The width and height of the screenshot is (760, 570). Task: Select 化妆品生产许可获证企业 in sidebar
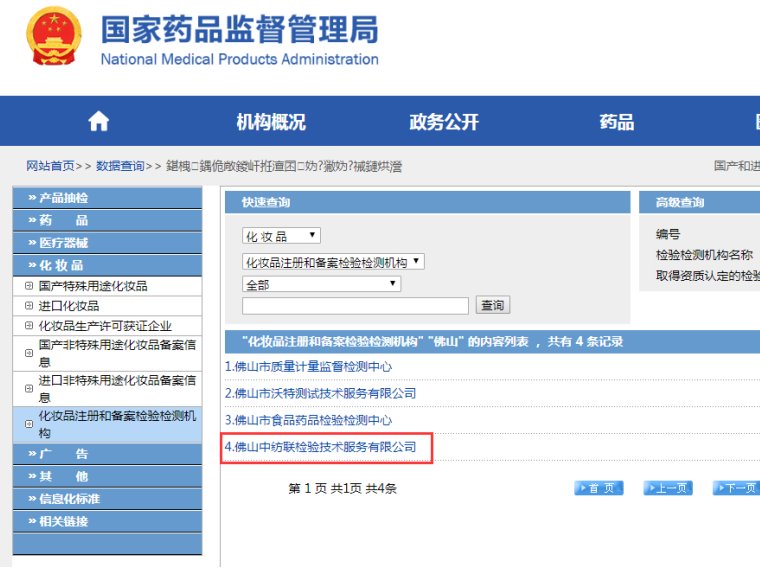pyautogui.click(x=105, y=326)
